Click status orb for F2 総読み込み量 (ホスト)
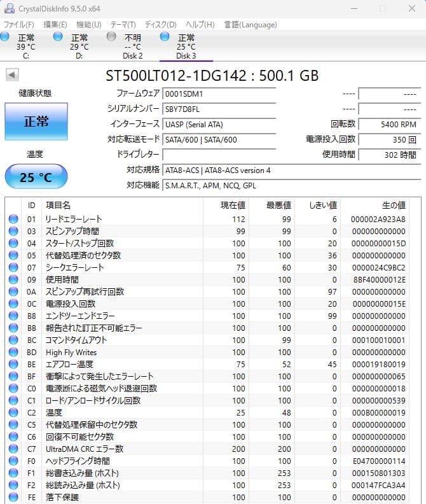This screenshot has height=504, width=426. (13, 485)
